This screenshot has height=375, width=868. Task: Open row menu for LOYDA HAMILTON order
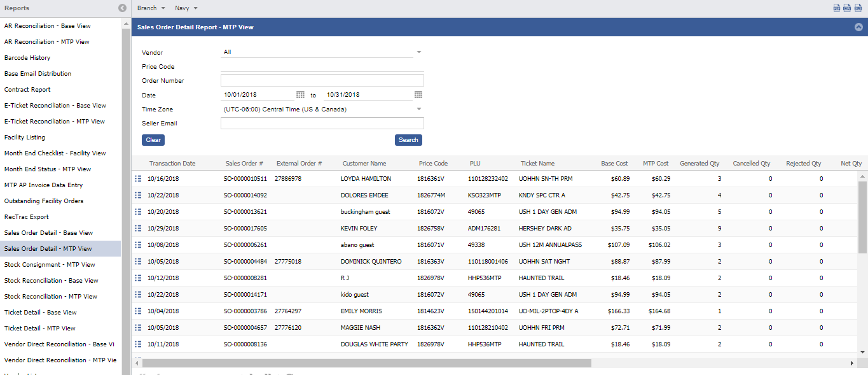pyautogui.click(x=138, y=179)
